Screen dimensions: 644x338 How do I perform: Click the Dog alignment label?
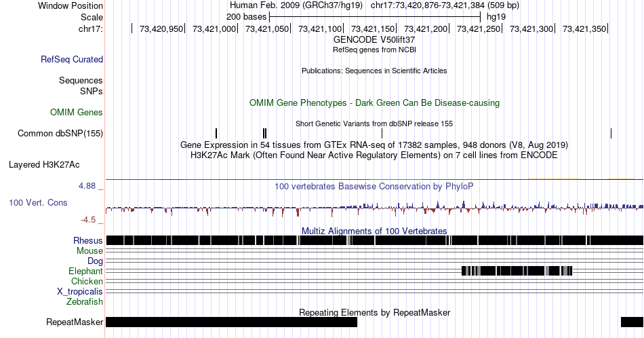click(96, 261)
